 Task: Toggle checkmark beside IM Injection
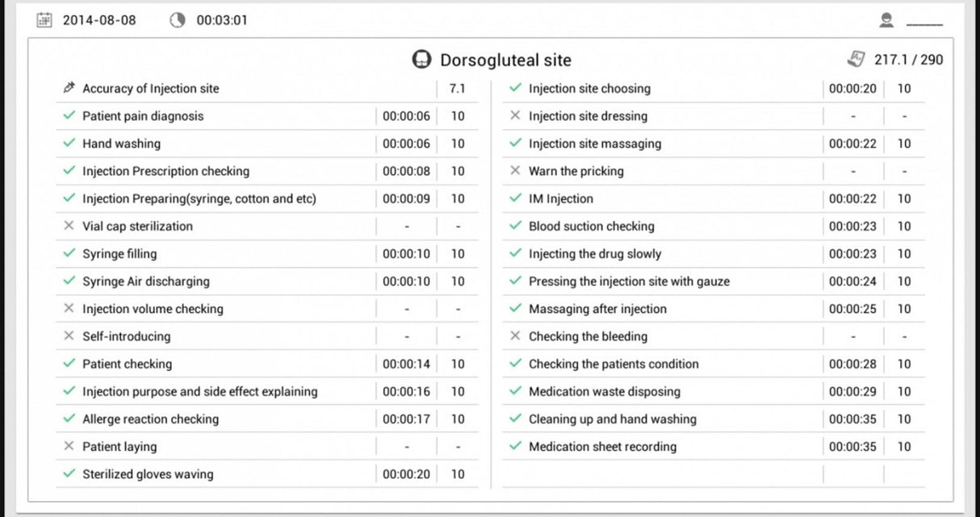(x=514, y=198)
